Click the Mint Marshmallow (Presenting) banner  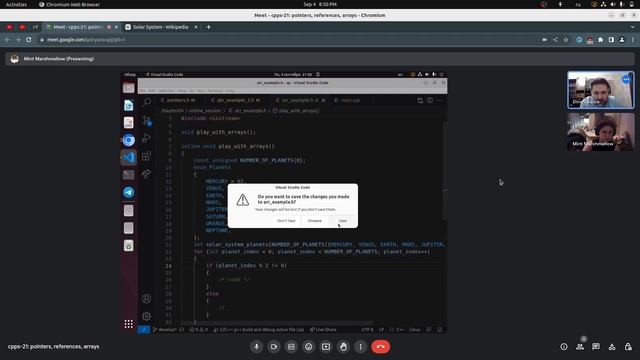pos(320,59)
